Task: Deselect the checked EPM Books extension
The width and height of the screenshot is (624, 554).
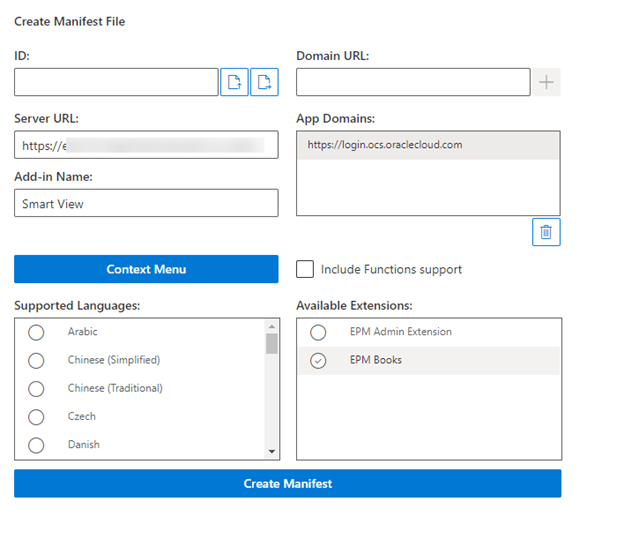Action: [x=318, y=360]
